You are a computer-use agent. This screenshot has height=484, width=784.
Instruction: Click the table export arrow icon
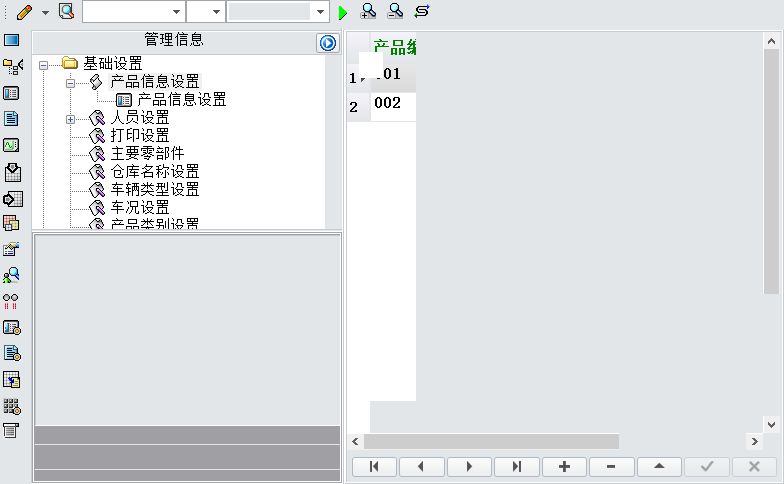(x=12, y=380)
